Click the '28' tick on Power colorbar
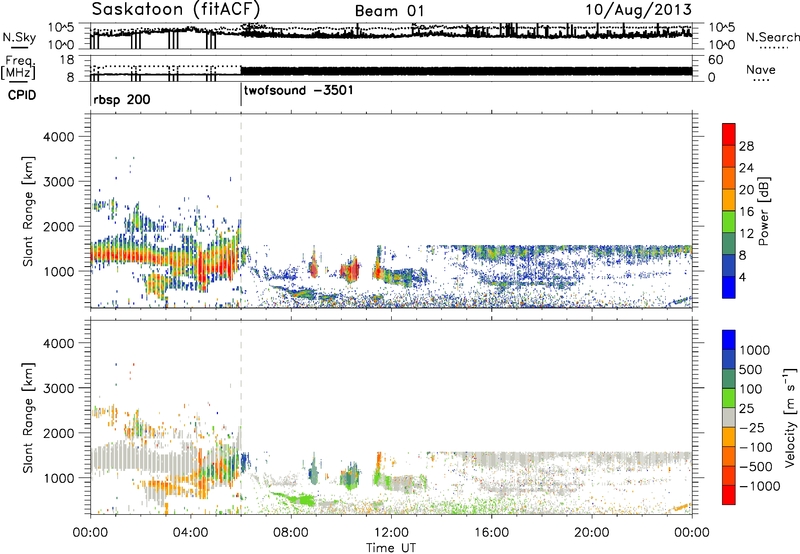This screenshot has height=554, width=800. point(746,146)
